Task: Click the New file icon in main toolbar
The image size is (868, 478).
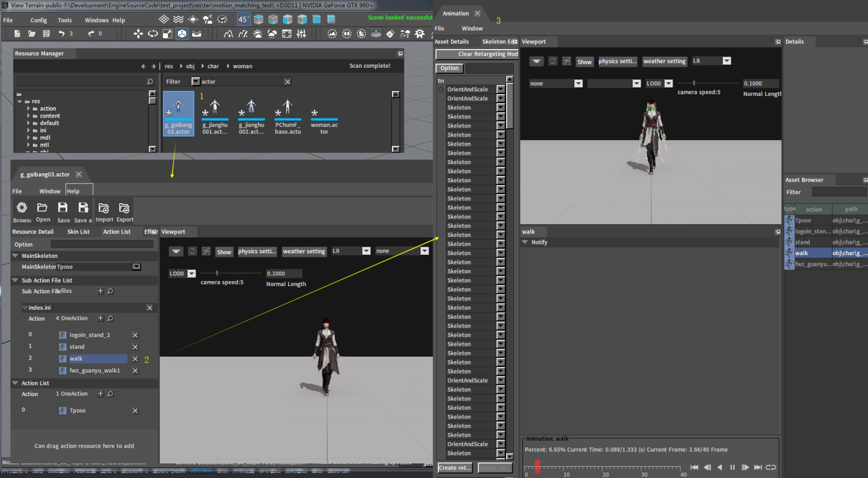Action: pyautogui.click(x=17, y=34)
